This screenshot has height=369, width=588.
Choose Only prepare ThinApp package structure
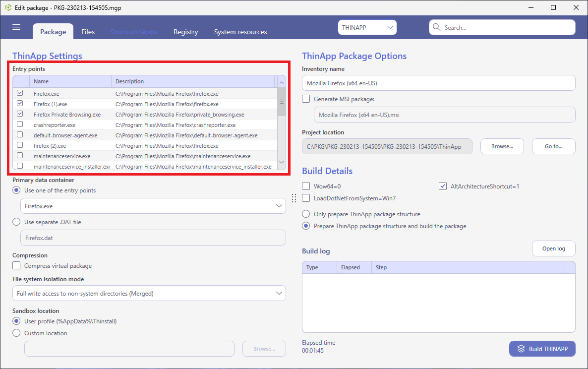(x=306, y=214)
